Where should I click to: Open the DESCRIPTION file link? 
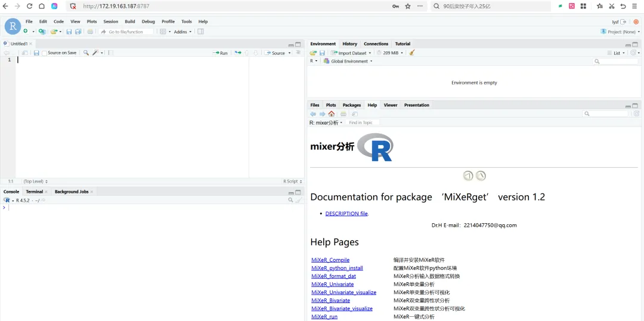[346, 214]
